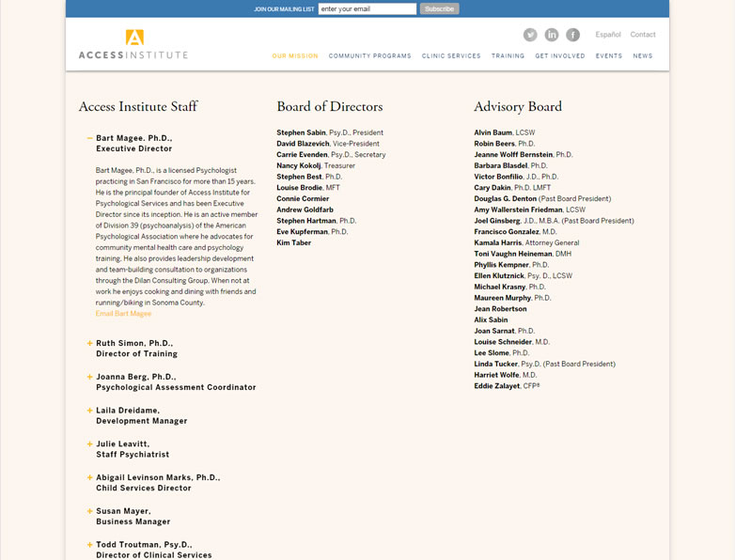Click the Twitter social icon

pyautogui.click(x=530, y=35)
